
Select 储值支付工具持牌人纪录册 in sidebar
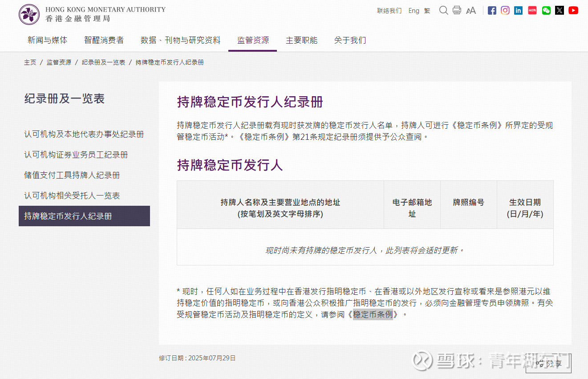(x=72, y=175)
